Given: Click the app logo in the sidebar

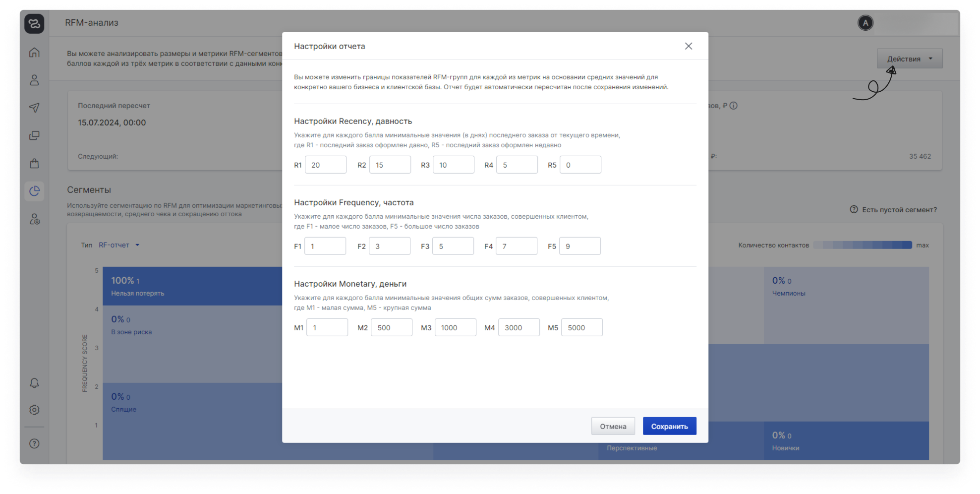Looking at the screenshot, I should tap(34, 24).
